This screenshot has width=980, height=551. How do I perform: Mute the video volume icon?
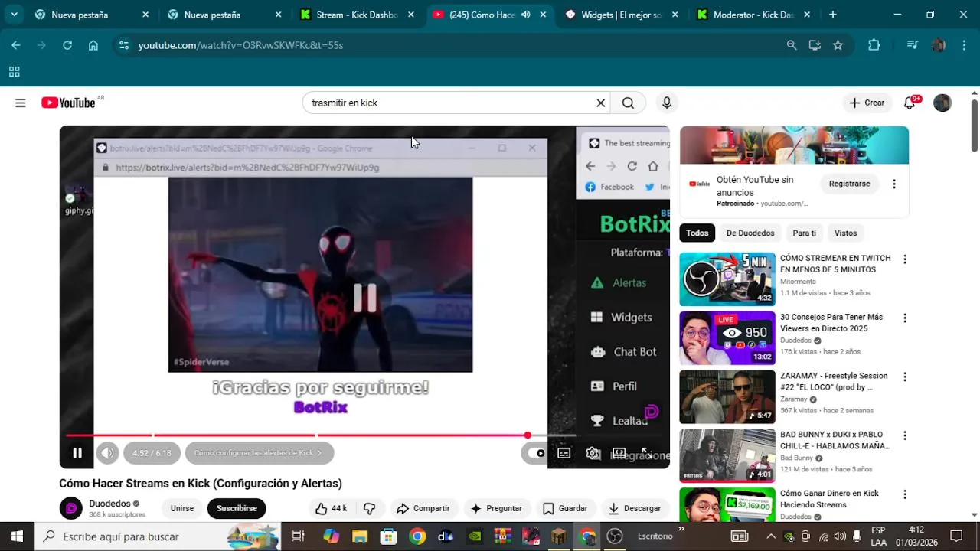click(x=107, y=453)
